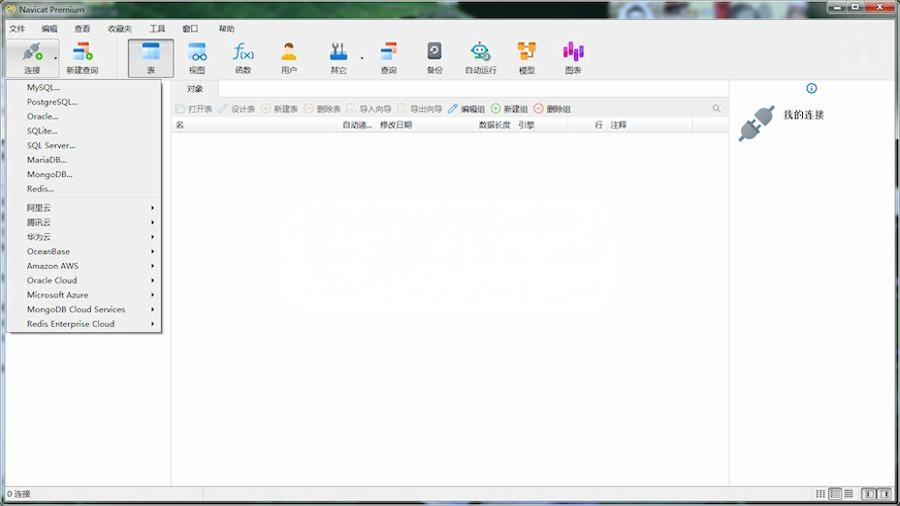The width and height of the screenshot is (900, 506).
Task: Click the 设计表 design table button
Action: 236,108
